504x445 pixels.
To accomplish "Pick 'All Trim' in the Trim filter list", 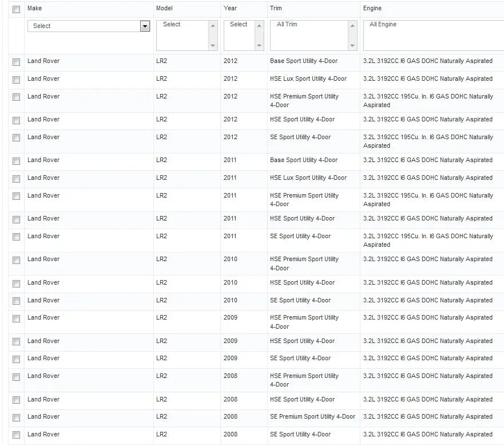I will [287, 24].
